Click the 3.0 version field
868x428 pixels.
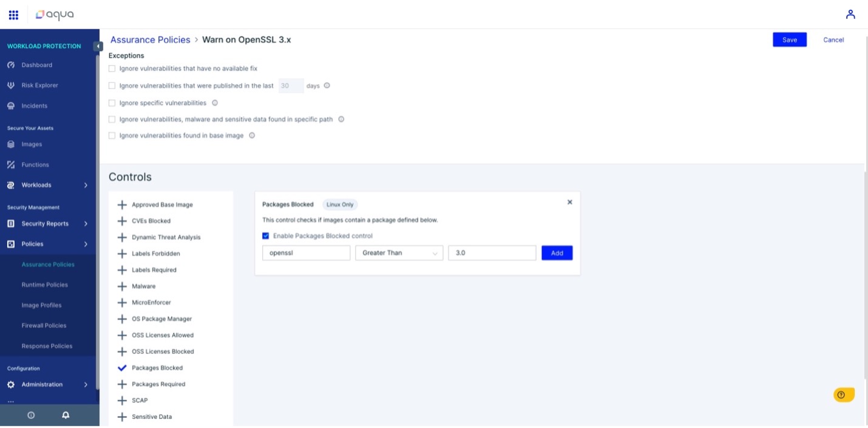click(x=492, y=253)
